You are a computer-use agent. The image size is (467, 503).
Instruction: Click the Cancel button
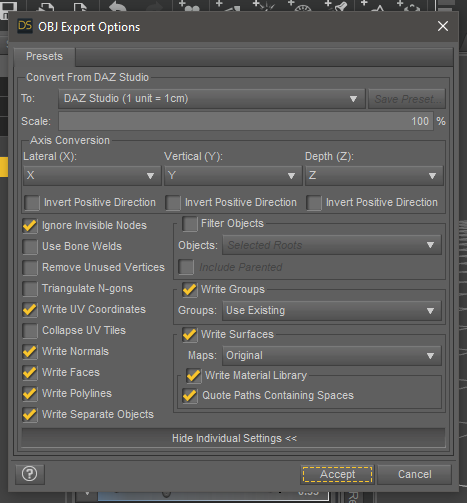tap(414, 474)
